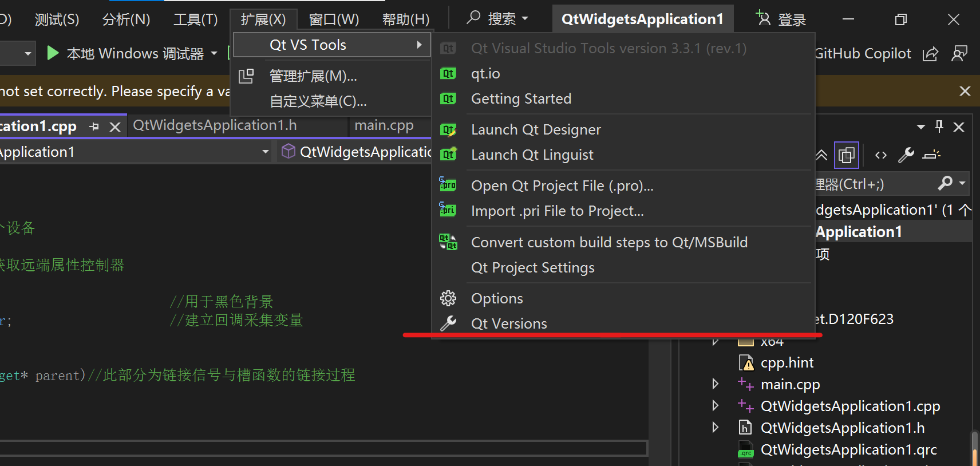Expand QtWidgetsApplication1.h node
This screenshot has width=980, height=466.
(x=715, y=427)
